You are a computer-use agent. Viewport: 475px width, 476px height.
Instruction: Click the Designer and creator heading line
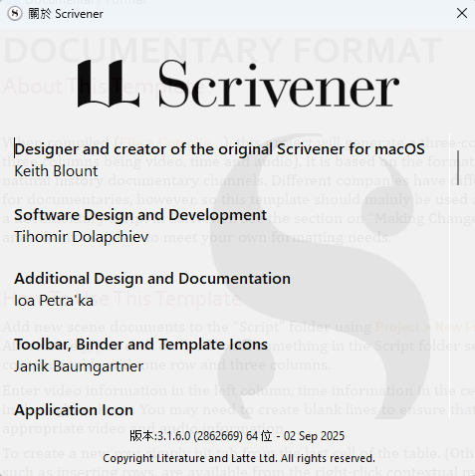[x=219, y=149]
